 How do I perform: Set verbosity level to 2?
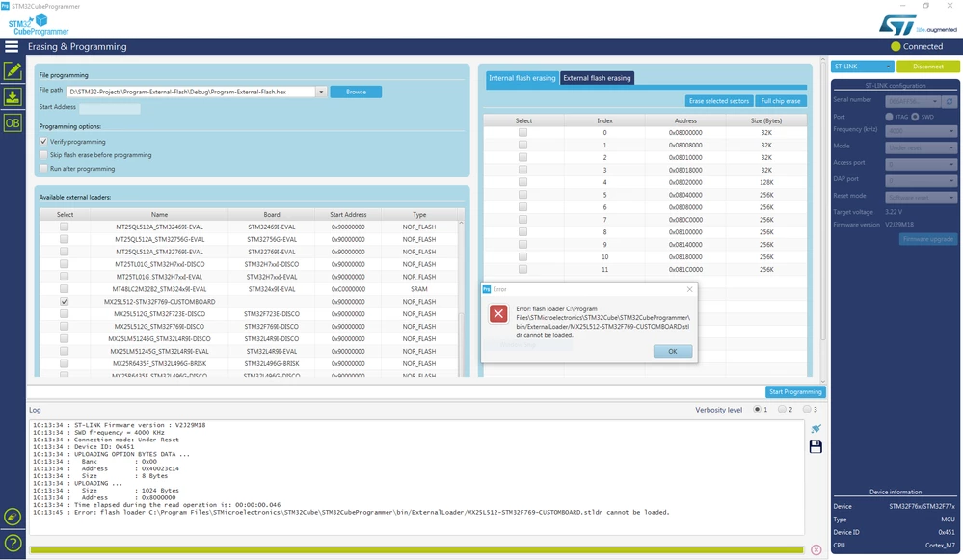pos(782,409)
